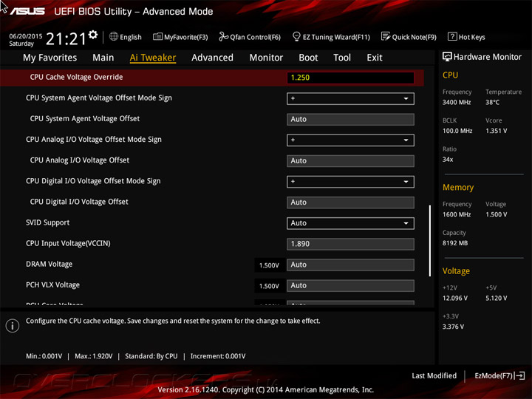Click CPU System Agent Voltage Offset Auto field
The image size is (532, 399).
350,120
